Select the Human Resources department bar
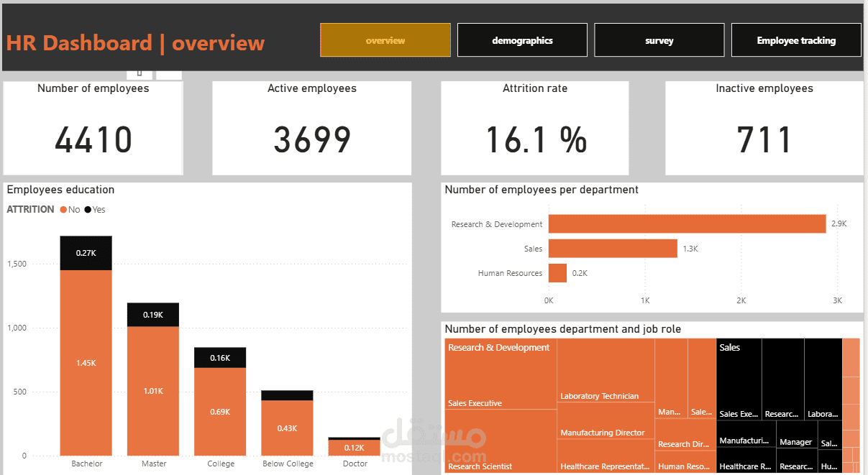 557,272
